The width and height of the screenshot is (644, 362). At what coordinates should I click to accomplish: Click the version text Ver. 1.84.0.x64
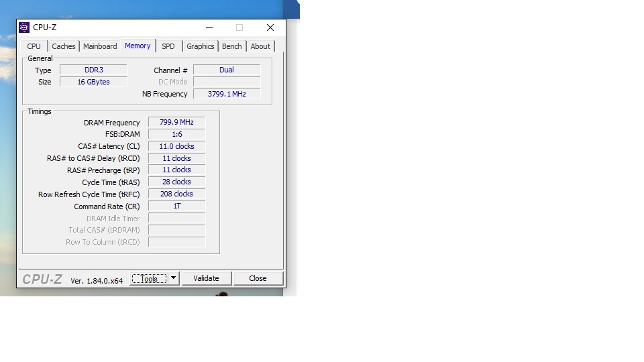tap(97, 281)
